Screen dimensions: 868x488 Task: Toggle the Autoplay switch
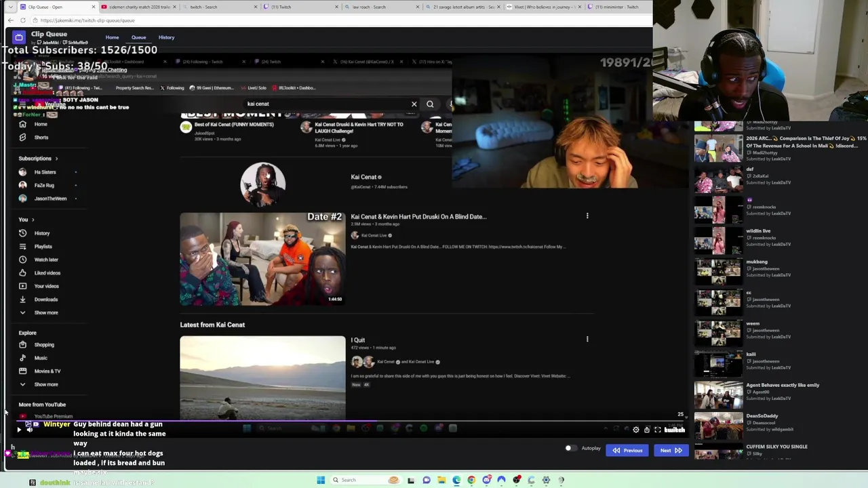click(x=570, y=448)
